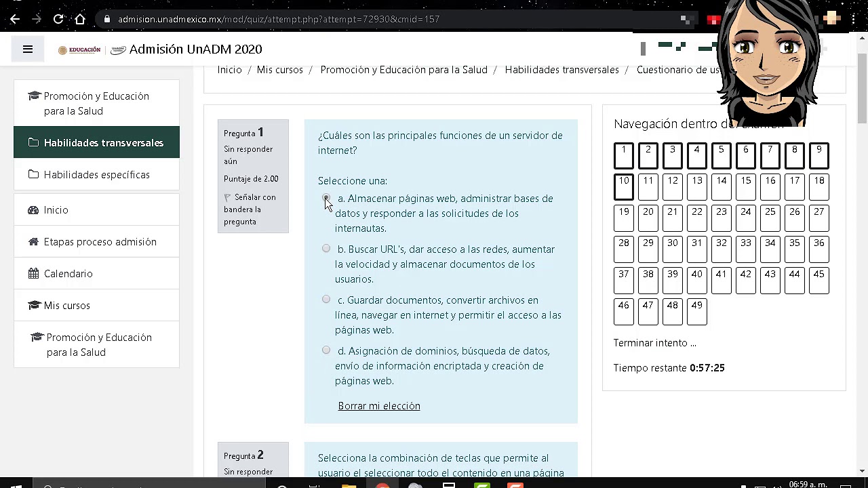This screenshot has width=868, height=488.
Task: Reload the page with refresh icon
Action: 58,19
